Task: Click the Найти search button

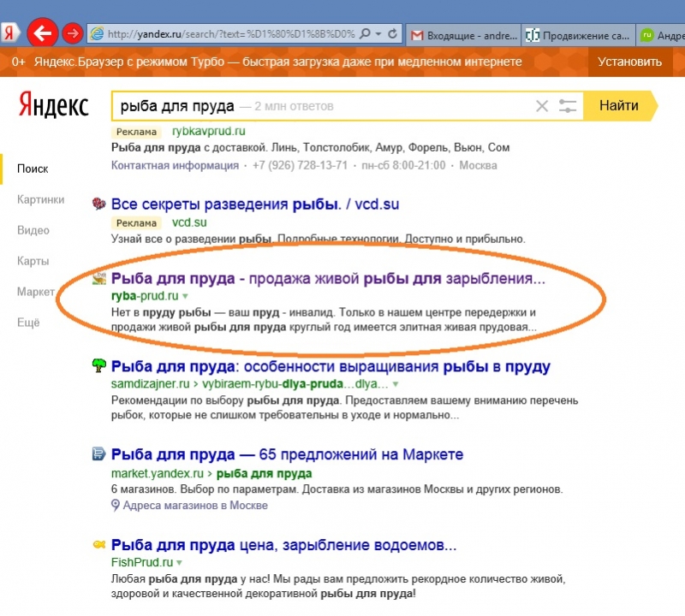Action: click(618, 105)
